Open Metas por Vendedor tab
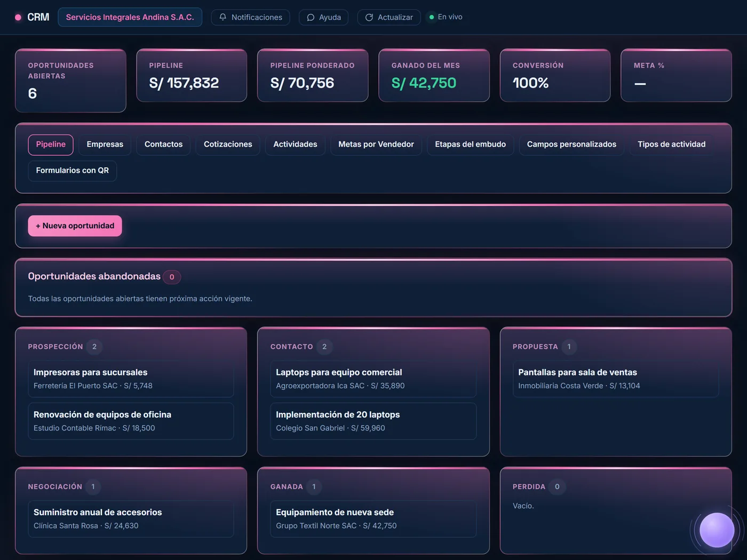747x560 pixels. click(376, 145)
